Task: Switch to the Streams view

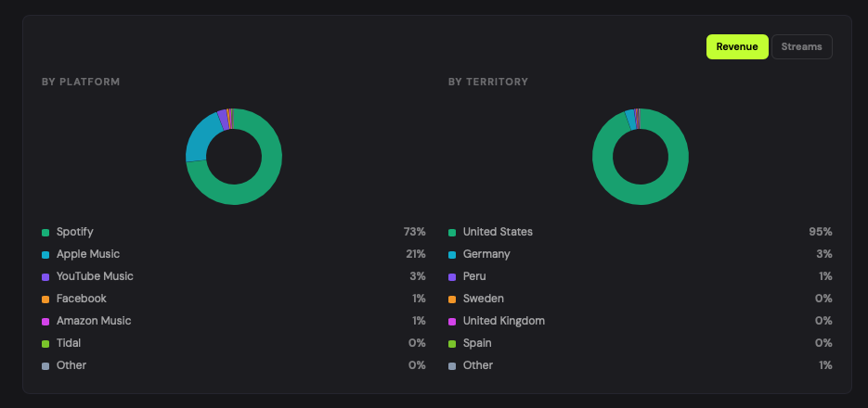Action: pyautogui.click(x=801, y=47)
